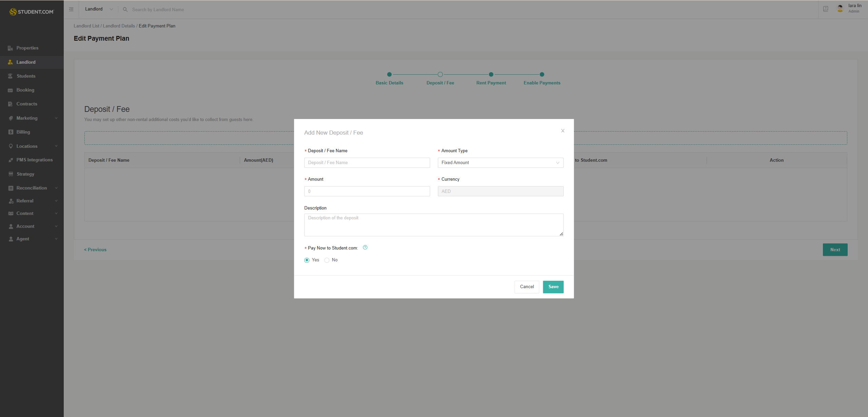The width and height of the screenshot is (868, 417).
Task: Click the Basic Details progress marker
Action: point(389,74)
